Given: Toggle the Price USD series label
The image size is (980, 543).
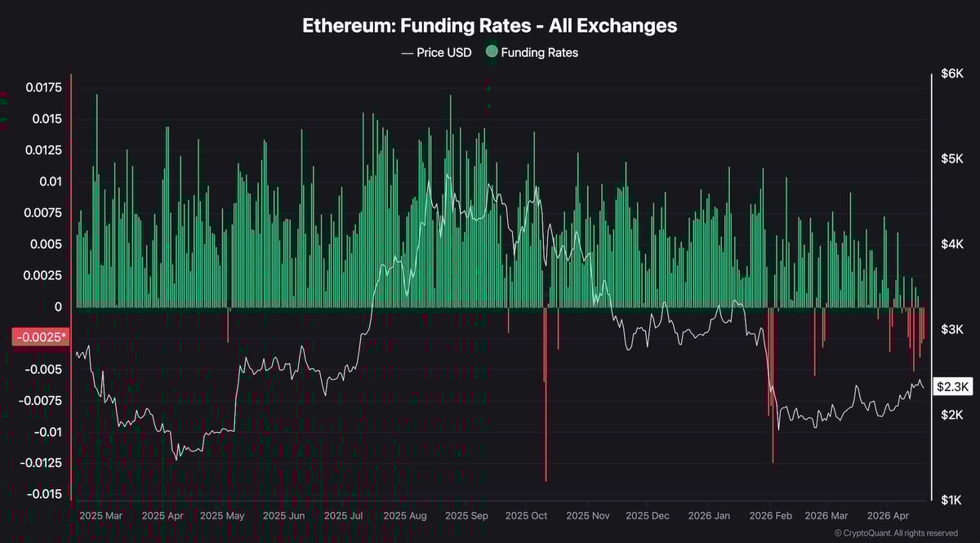Looking at the screenshot, I should click(x=445, y=52).
